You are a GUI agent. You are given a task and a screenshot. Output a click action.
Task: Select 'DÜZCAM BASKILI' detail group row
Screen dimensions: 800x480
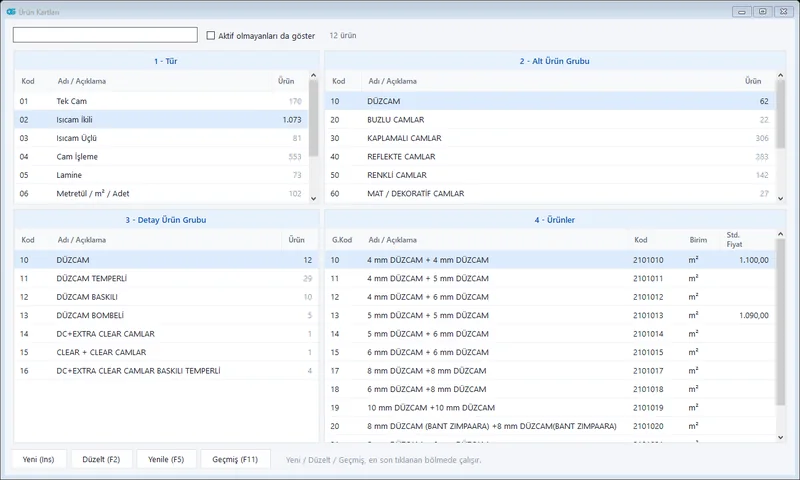pos(166,296)
